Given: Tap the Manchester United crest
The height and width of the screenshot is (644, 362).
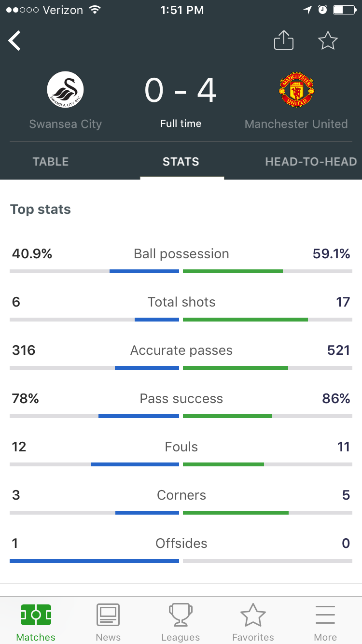Looking at the screenshot, I should coord(297,90).
